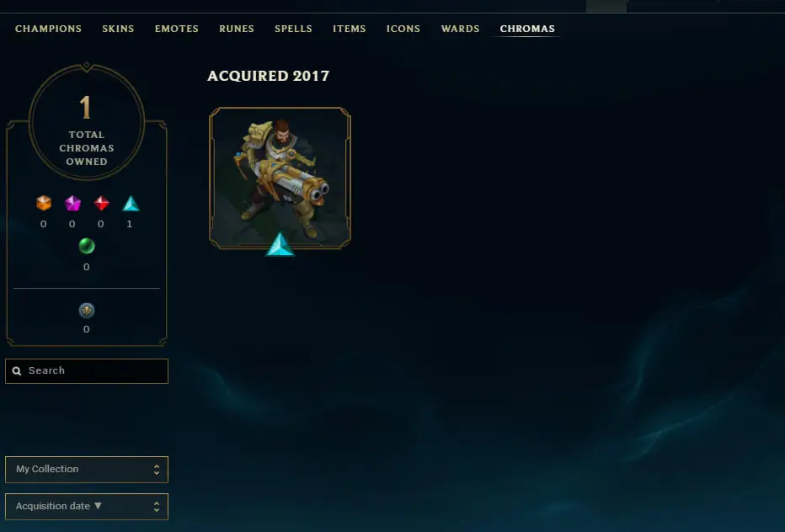
Task: Click the gray emblem coin icon
Action: click(x=87, y=311)
